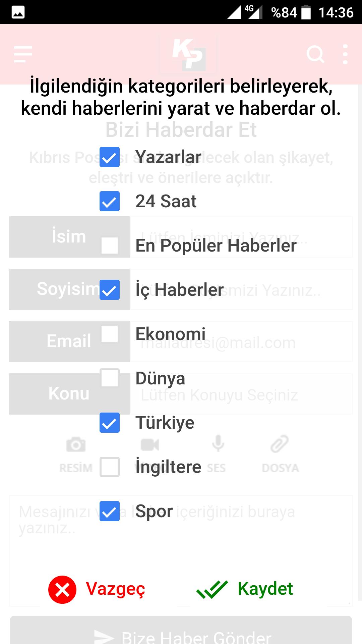362x644 pixels.
Task: Tap the search magnifier icon
Action: point(315,54)
